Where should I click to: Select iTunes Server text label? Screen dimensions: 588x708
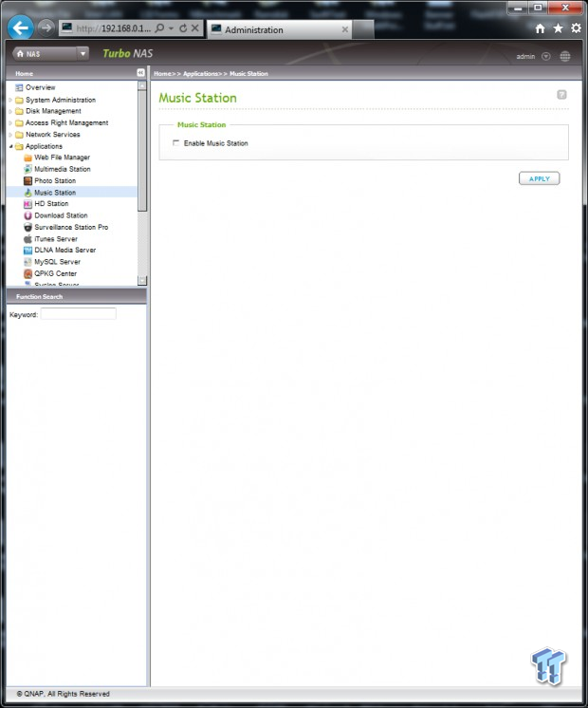coord(56,239)
